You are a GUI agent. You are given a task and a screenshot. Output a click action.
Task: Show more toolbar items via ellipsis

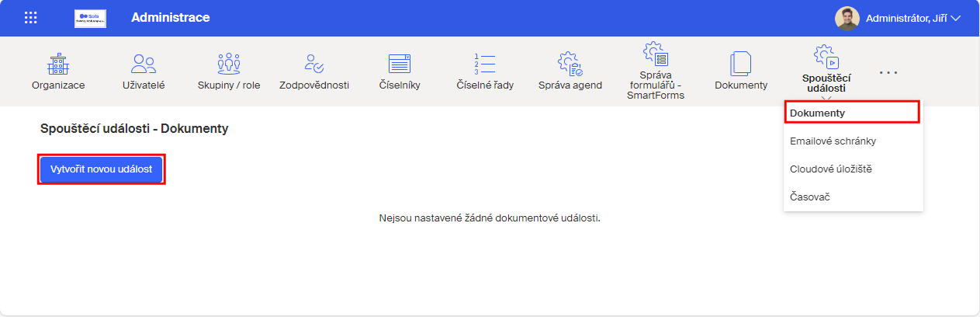coord(888,72)
